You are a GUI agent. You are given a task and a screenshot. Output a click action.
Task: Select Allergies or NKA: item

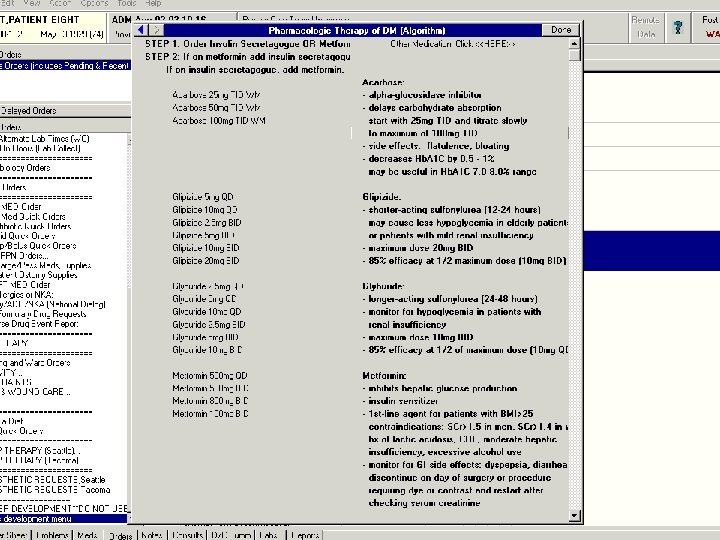coord(27,294)
